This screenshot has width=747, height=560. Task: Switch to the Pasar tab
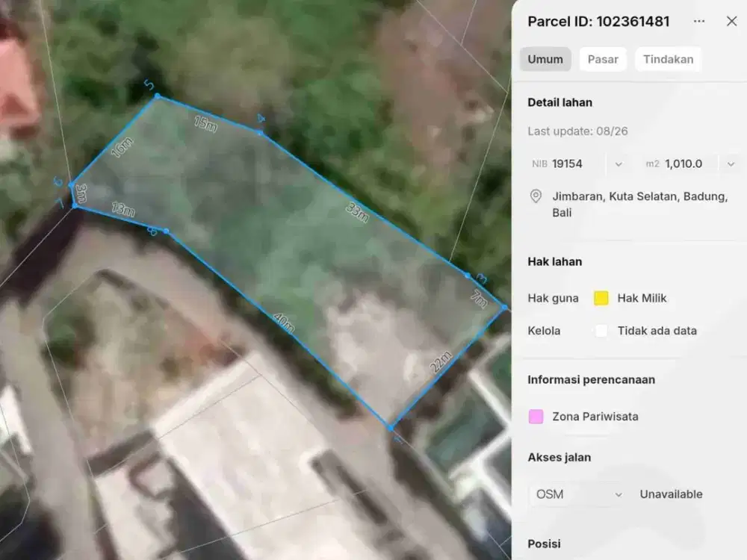point(603,59)
